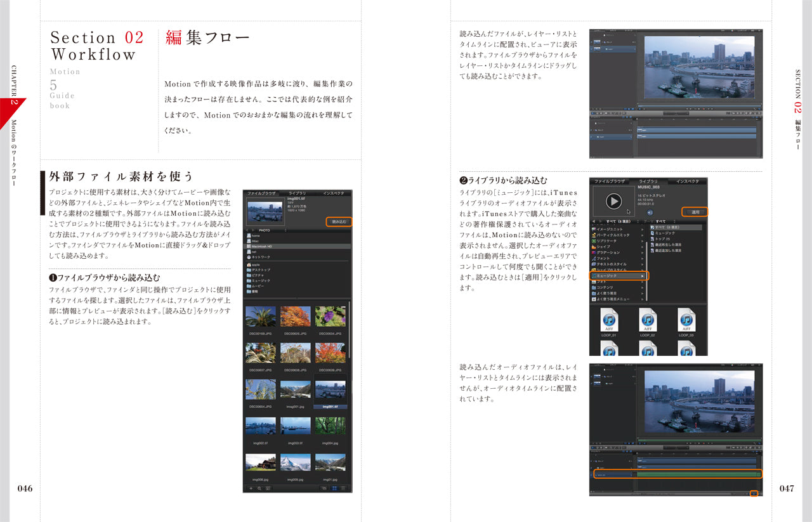Click the magnifier search icon at File Browser bottom
The width and height of the screenshot is (812, 522).
[259, 488]
